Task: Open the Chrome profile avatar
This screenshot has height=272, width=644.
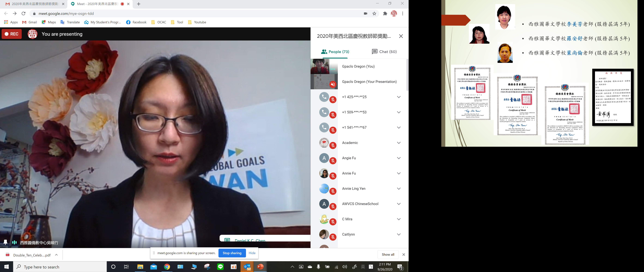Action: (394, 13)
